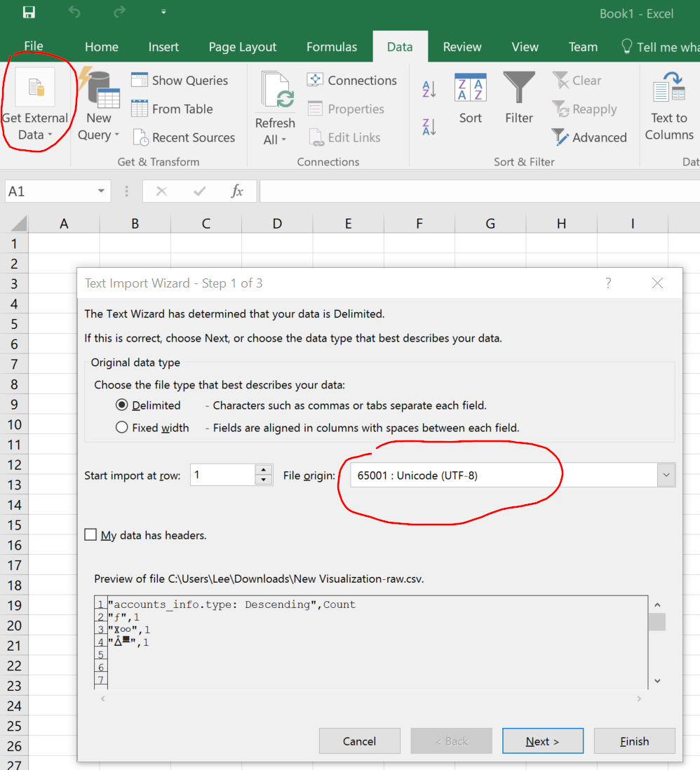Click Show Queries icon

click(140, 80)
